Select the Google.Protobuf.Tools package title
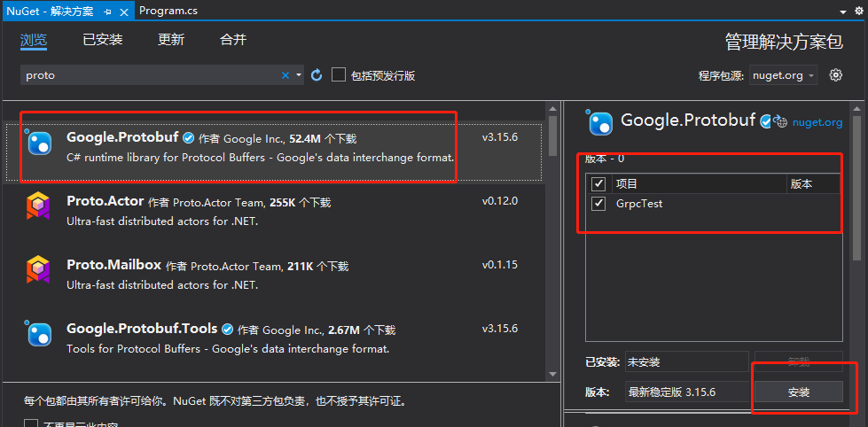 (142, 329)
